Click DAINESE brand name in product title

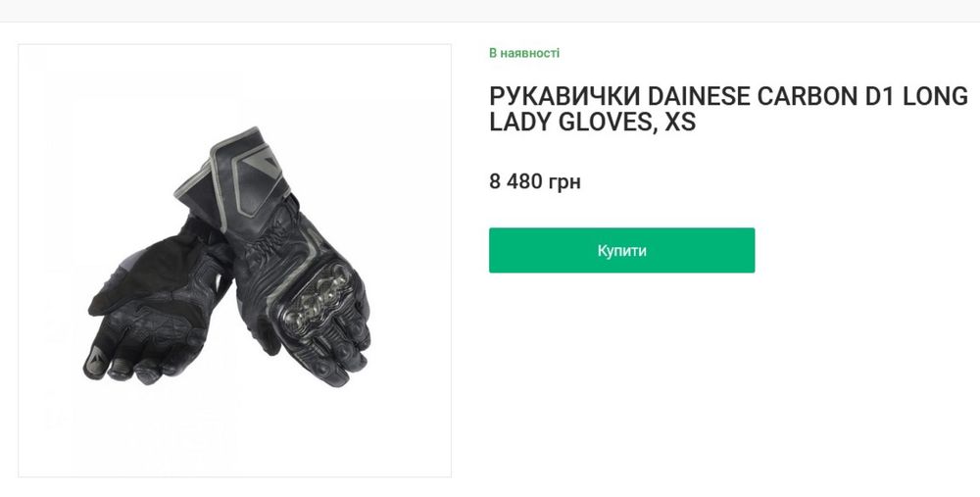pyautogui.click(x=698, y=96)
